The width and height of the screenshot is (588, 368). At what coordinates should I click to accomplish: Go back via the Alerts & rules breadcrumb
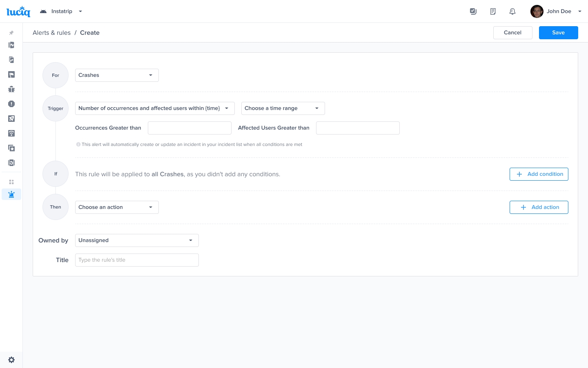coord(51,33)
